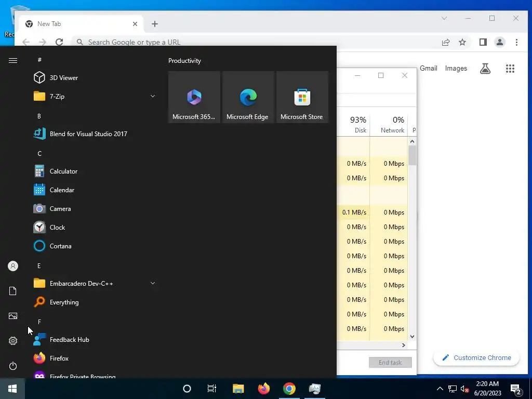The image size is (532, 399).
Task: Select the Productivity group heading
Action: (184, 61)
